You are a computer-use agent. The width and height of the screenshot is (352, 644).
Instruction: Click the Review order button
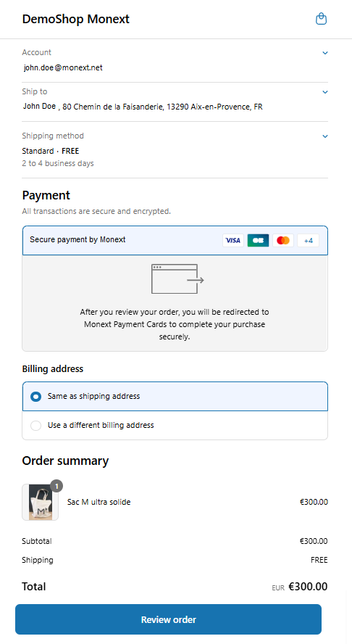pyautogui.click(x=168, y=619)
